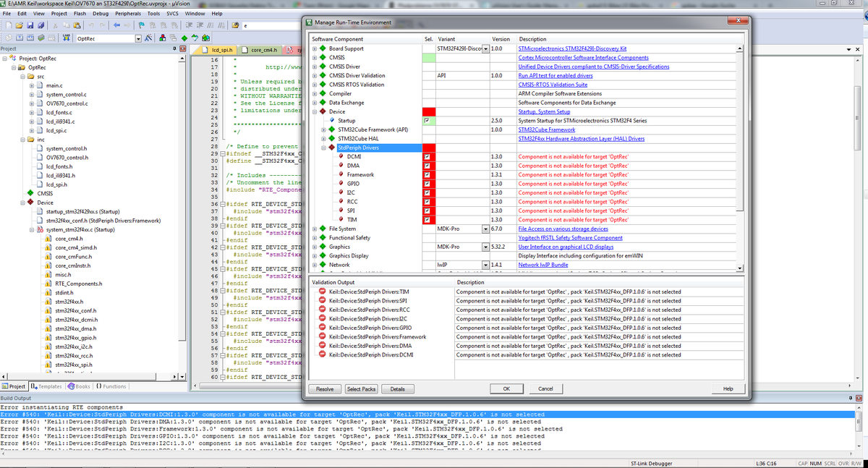Click the Details button
The height and width of the screenshot is (468, 868).
click(397, 388)
